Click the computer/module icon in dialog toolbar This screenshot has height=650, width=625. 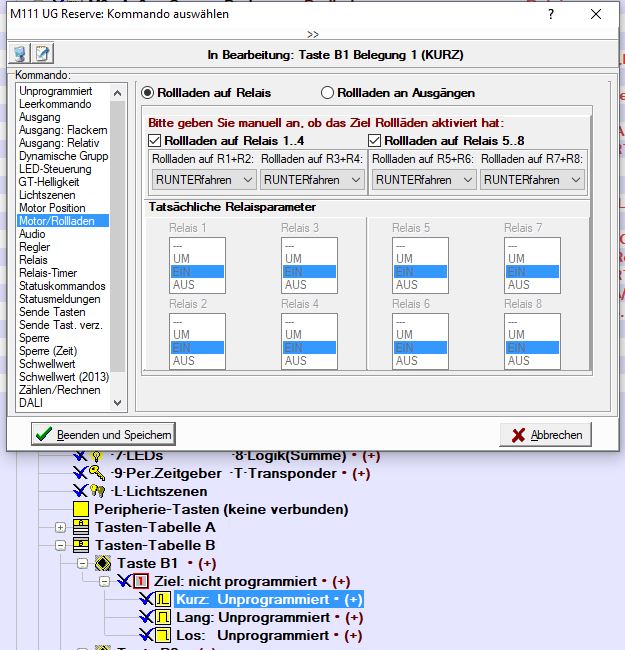[19, 54]
